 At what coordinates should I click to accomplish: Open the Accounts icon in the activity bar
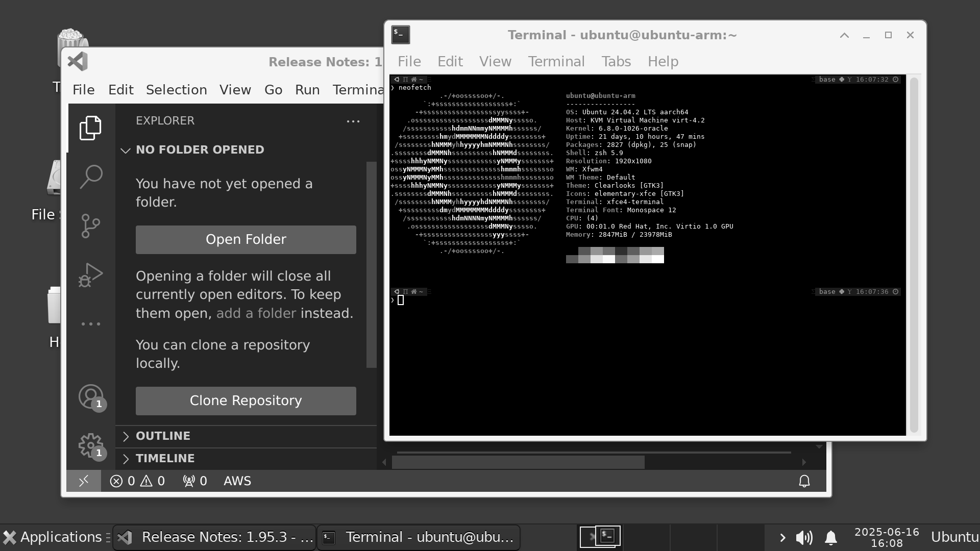[x=90, y=397]
